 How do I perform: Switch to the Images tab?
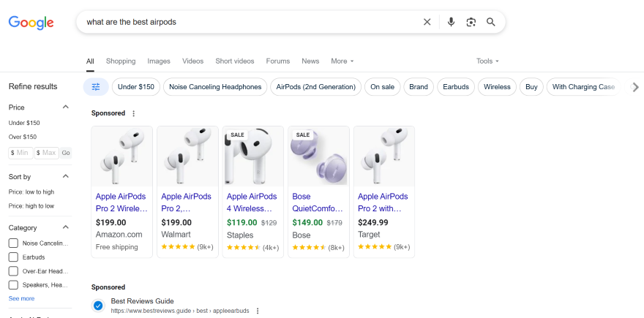pyautogui.click(x=159, y=61)
